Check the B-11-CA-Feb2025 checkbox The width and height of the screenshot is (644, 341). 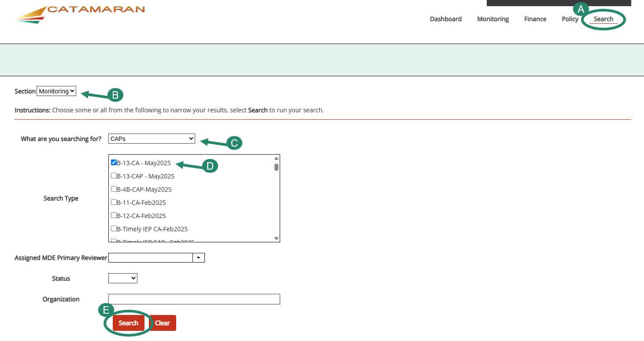click(114, 202)
